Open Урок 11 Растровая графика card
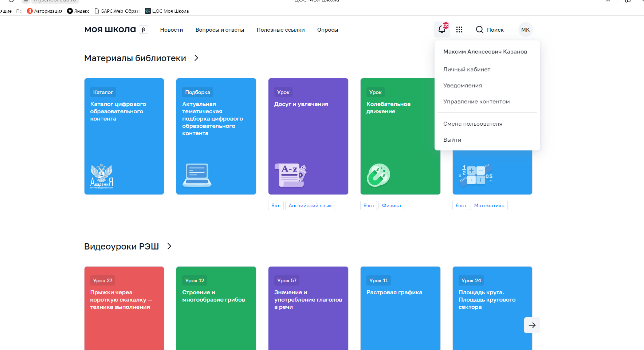The width and height of the screenshot is (644, 350). click(x=400, y=308)
